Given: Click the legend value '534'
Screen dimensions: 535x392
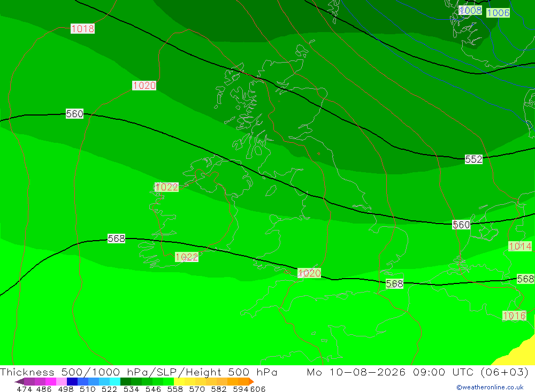Looking at the screenshot, I should pyautogui.click(x=132, y=389).
